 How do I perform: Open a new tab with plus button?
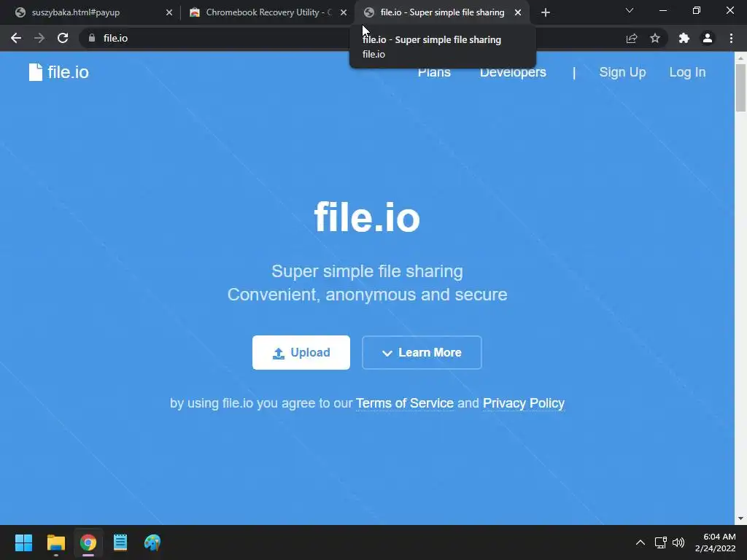546,12
